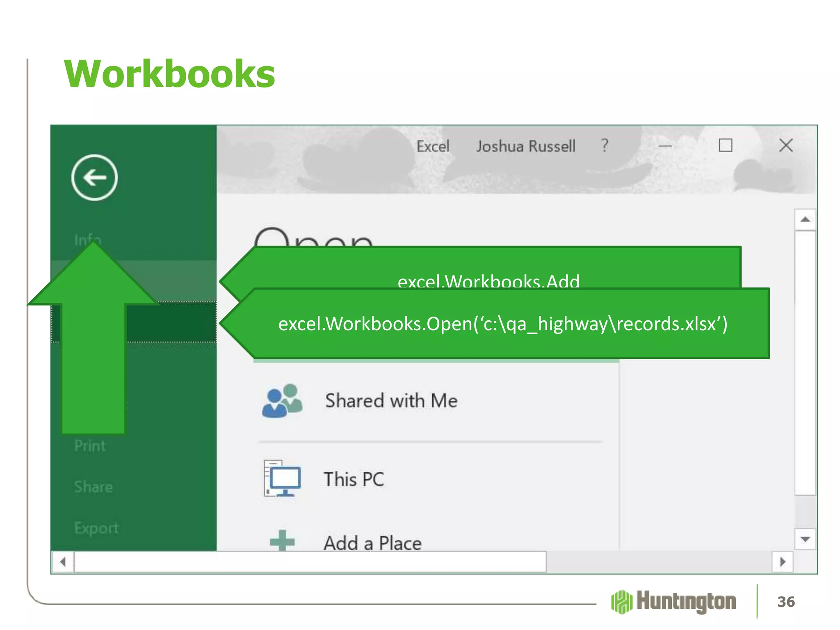Click the This PC computer icon

(x=282, y=479)
